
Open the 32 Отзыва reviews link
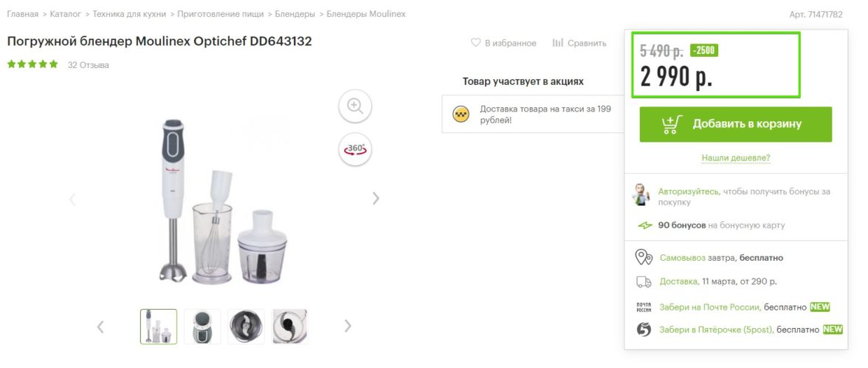click(89, 65)
